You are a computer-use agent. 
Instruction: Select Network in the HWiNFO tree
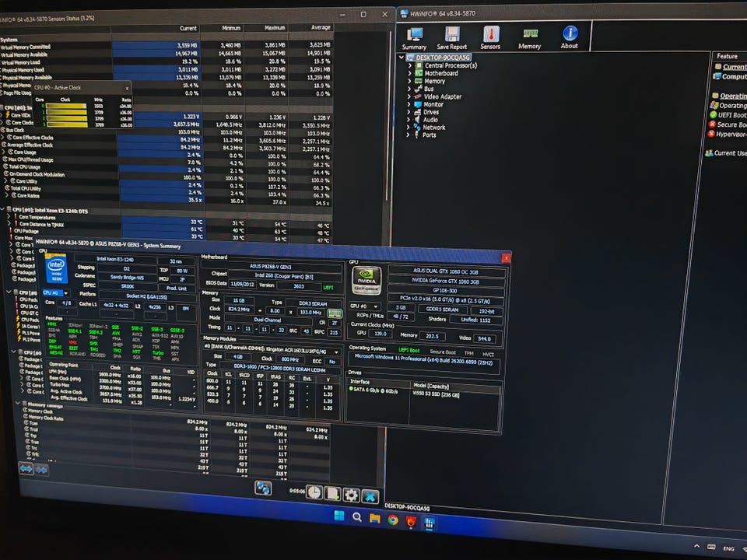[x=434, y=128]
